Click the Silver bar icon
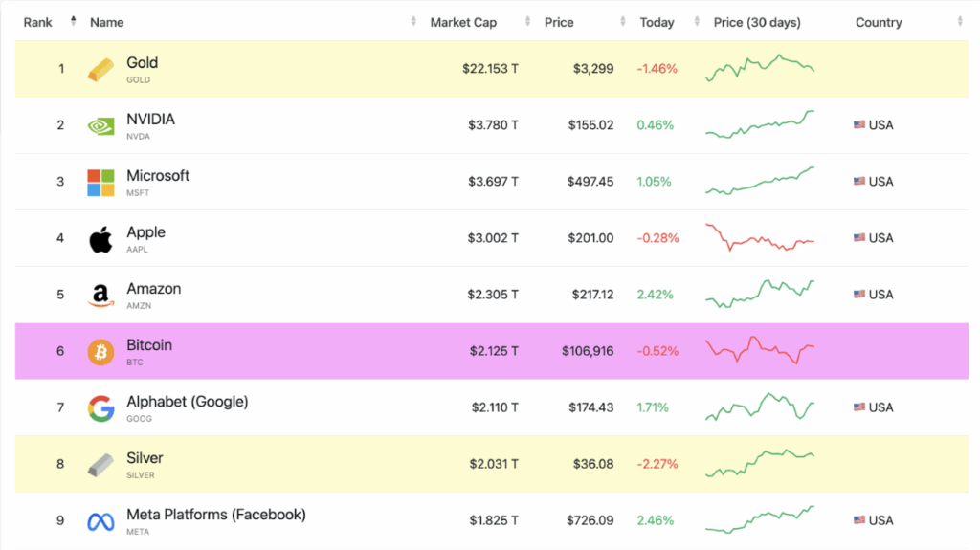980x550 pixels. pyautogui.click(x=100, y=465)
